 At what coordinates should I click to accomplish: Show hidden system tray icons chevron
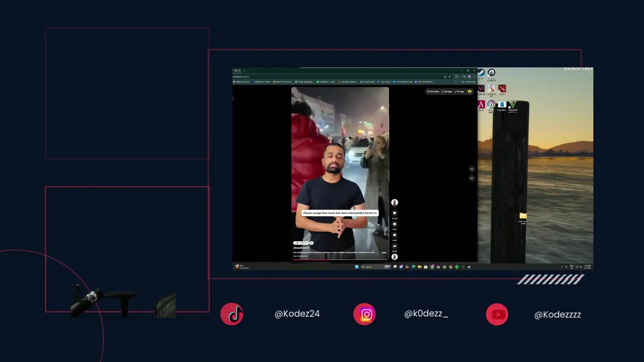click(x=561, y=266)
